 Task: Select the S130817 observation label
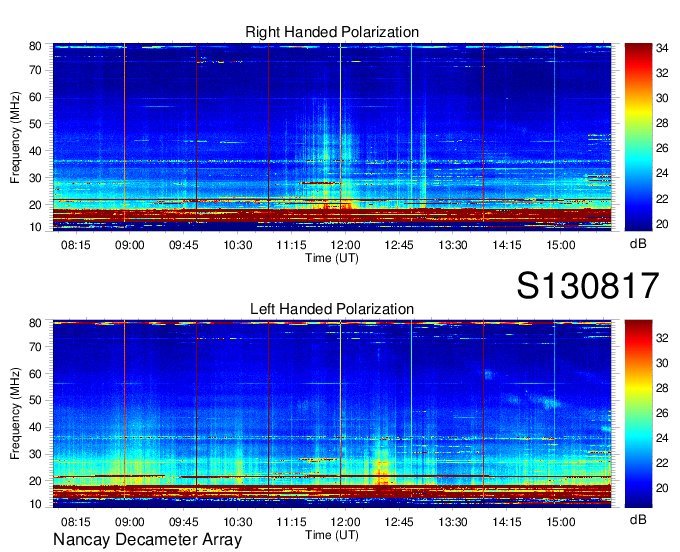(588, 285)
